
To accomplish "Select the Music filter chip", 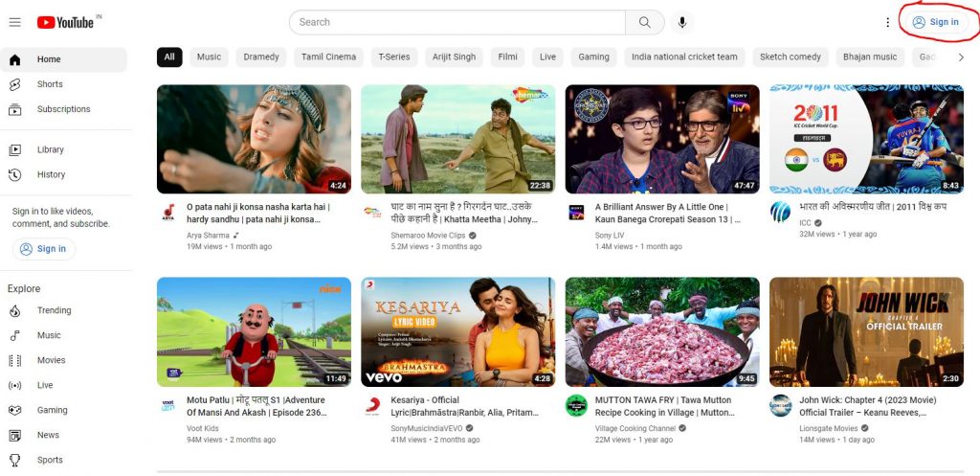I will tap(209, 57).
